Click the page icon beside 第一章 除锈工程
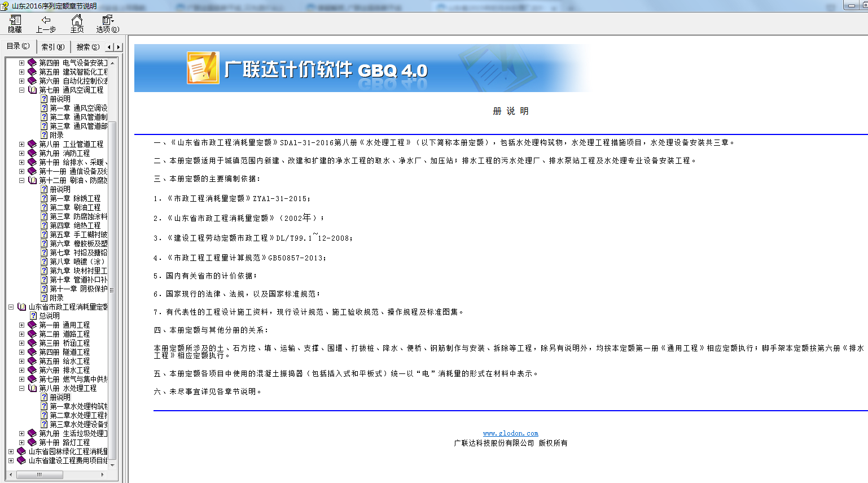This screenshot has width=868, height=483. [x=44, y=198]
